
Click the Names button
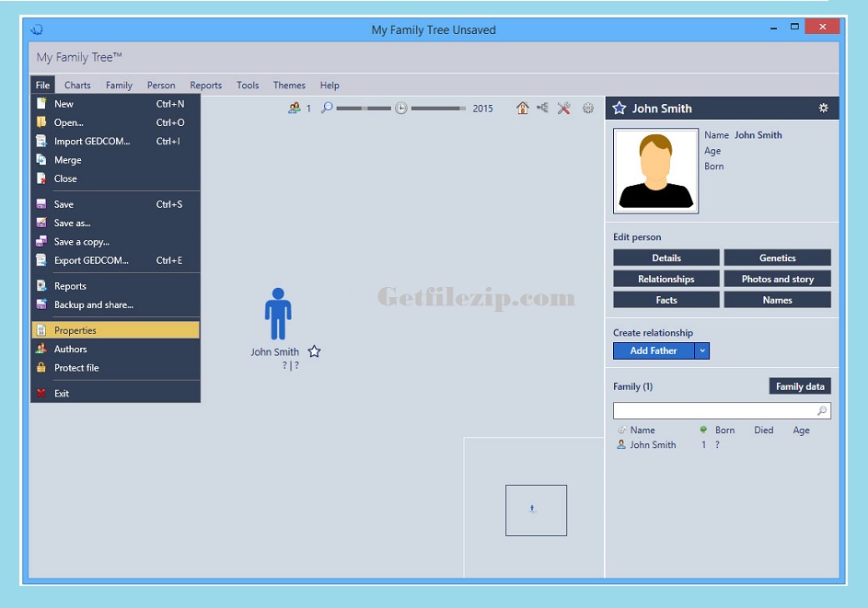click(x=777, y=300)
